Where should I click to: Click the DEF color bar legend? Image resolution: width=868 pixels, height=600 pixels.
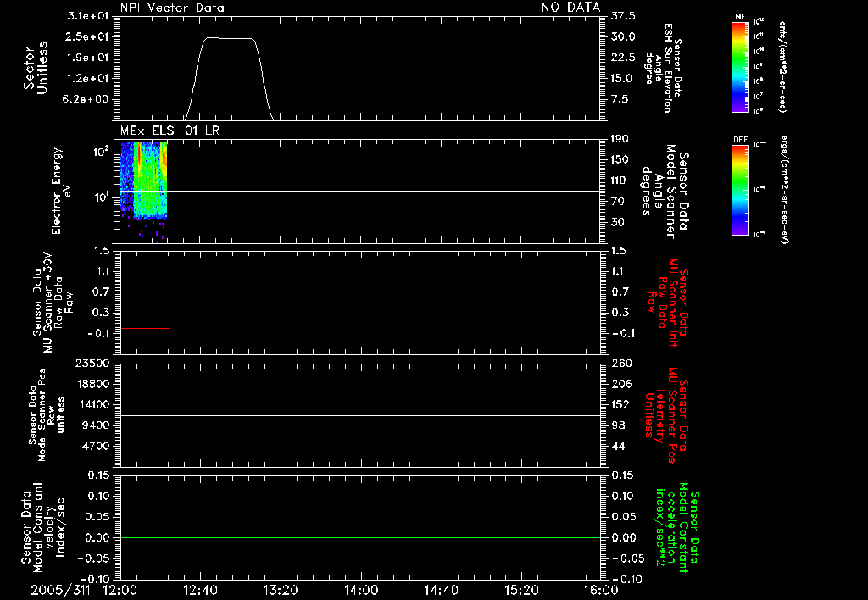pyautogui.click(x=740, y=190)
